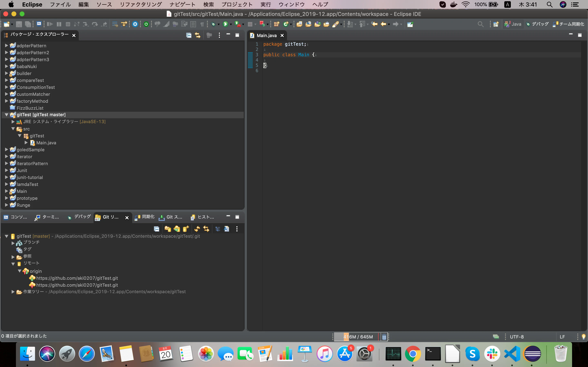Click Collapse All in Package Explorer

click(x=189, y=35)
